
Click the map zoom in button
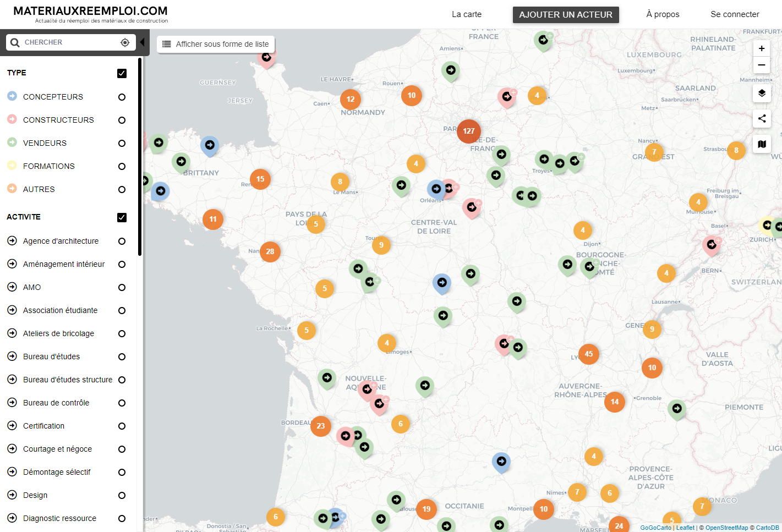762,48
